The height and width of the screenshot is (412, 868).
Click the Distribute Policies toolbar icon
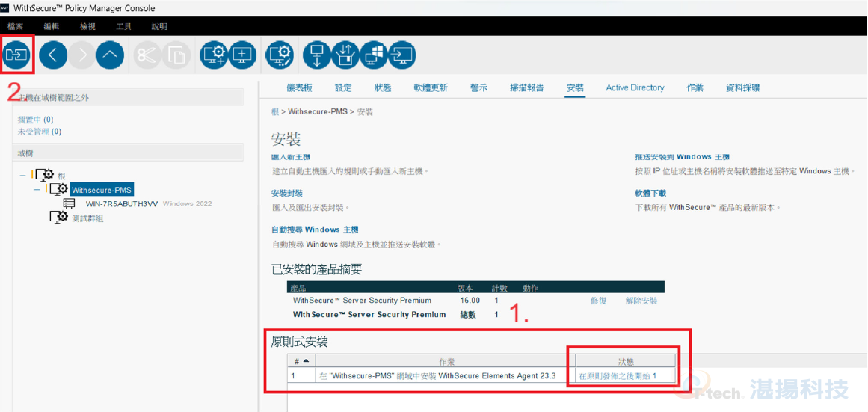17,55
